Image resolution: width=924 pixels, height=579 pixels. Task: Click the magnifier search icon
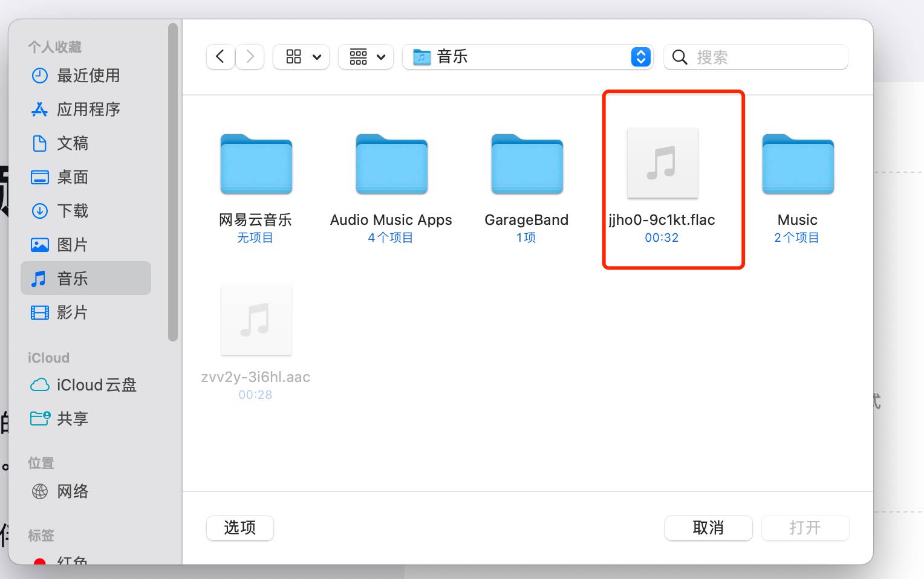pyautogui.click(x=680, y=57)
